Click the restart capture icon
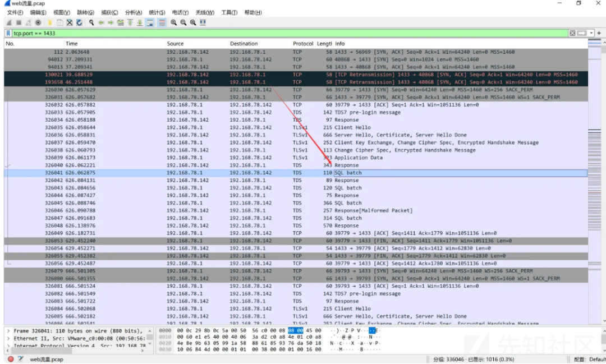 point(28,23)
